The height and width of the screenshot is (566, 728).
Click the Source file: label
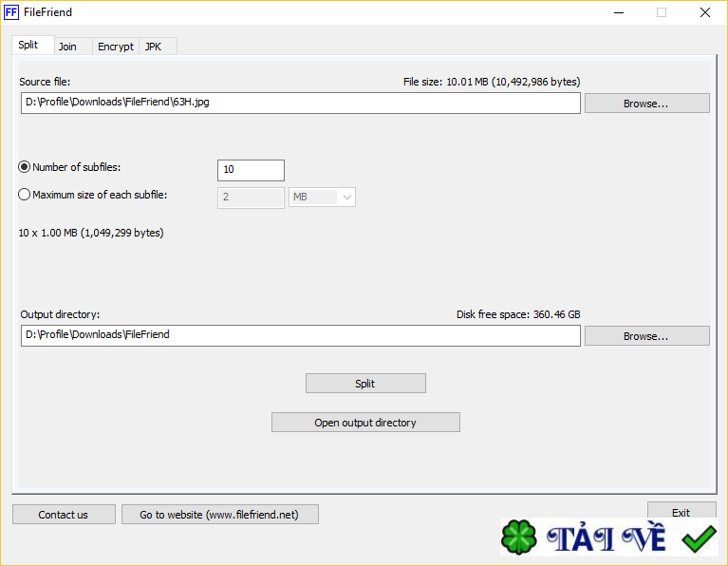(x=45, y=82)
